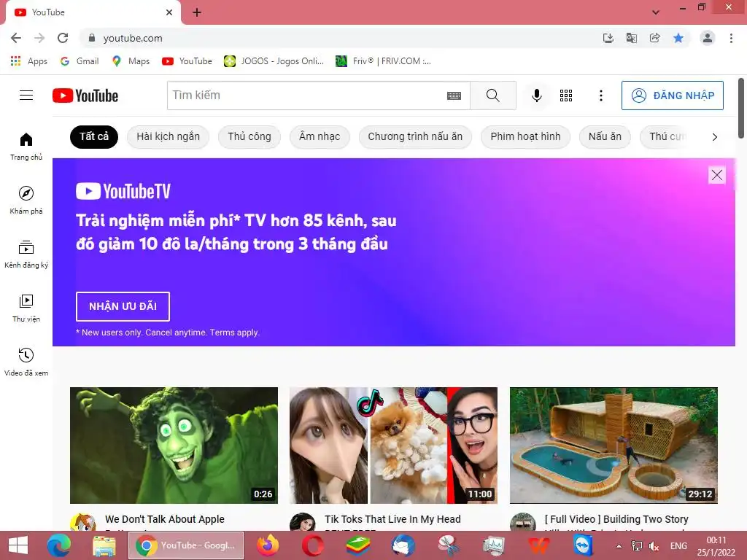Screen dimensions: 747x560
Task: Click the share page icon
Action: [x=654, y=38]
